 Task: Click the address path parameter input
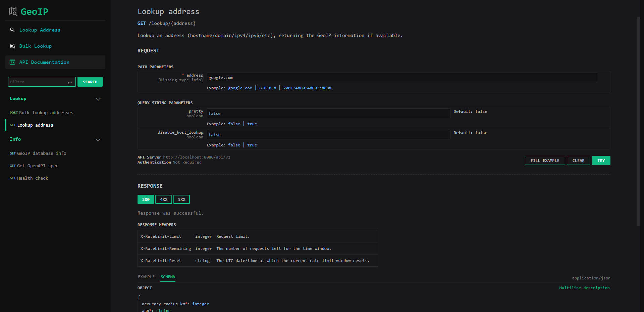402,78
